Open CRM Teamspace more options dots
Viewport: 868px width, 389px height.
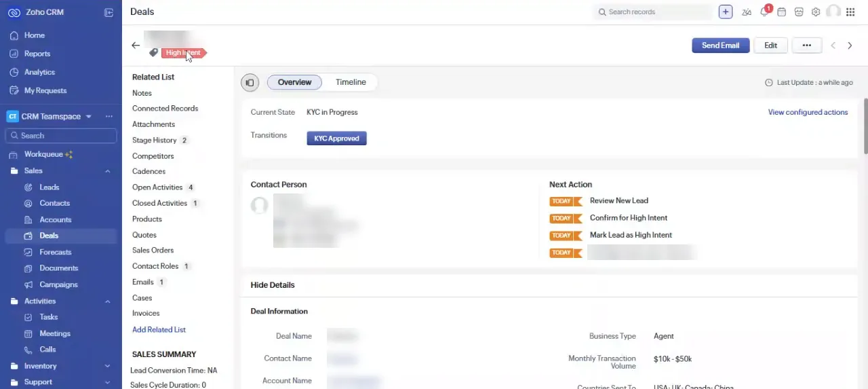tap(108, 117)
